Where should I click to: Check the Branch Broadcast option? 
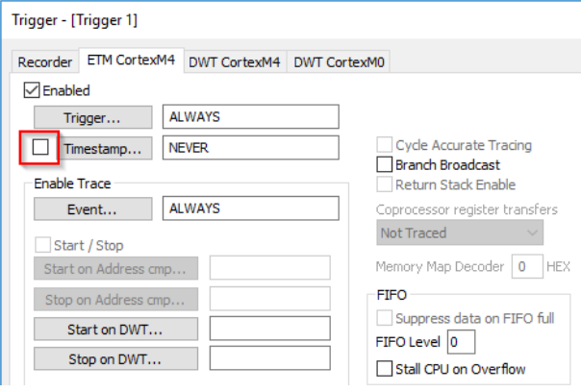pyautogui.click(x=386, y=165)
